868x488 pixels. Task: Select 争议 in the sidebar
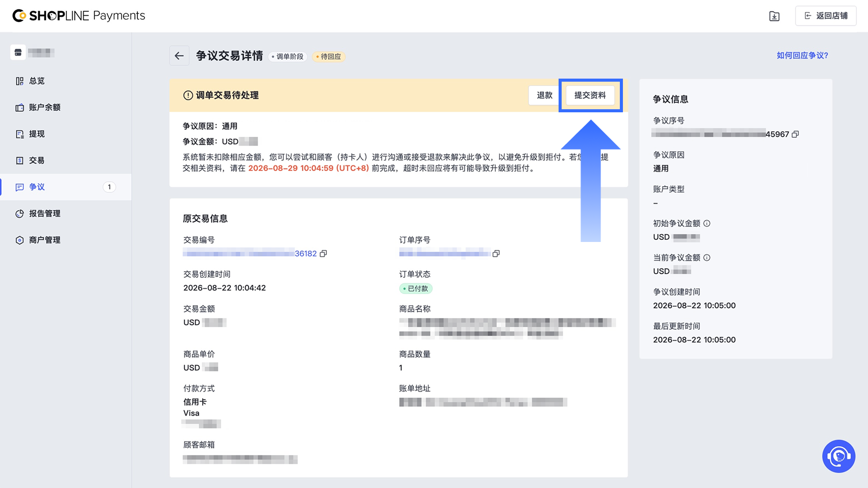65,187
